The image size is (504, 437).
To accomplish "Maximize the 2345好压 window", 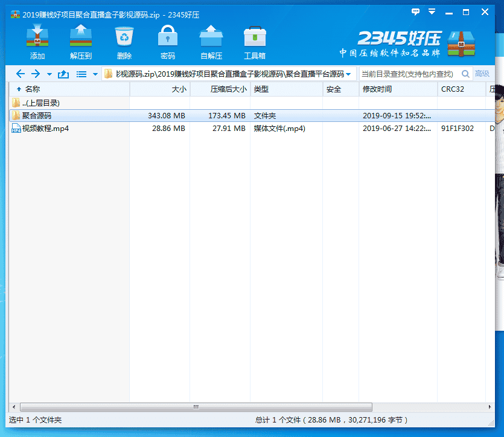I will coord(466,12).
